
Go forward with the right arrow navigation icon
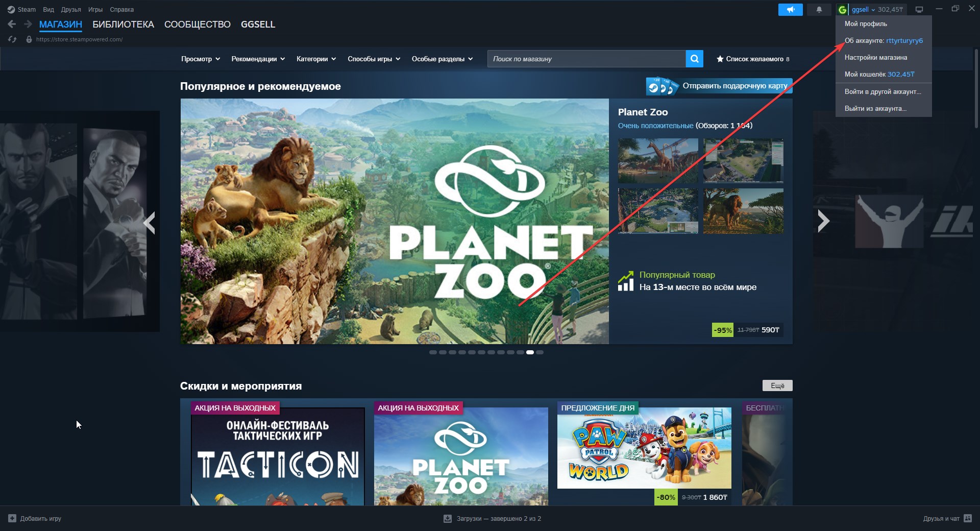pyautogui.click(x=28, y=24)
